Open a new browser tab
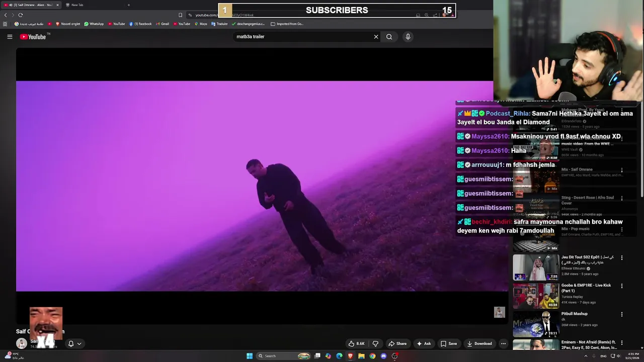The image size is (644, 362). pyautogui.click(x=128, y=5)
